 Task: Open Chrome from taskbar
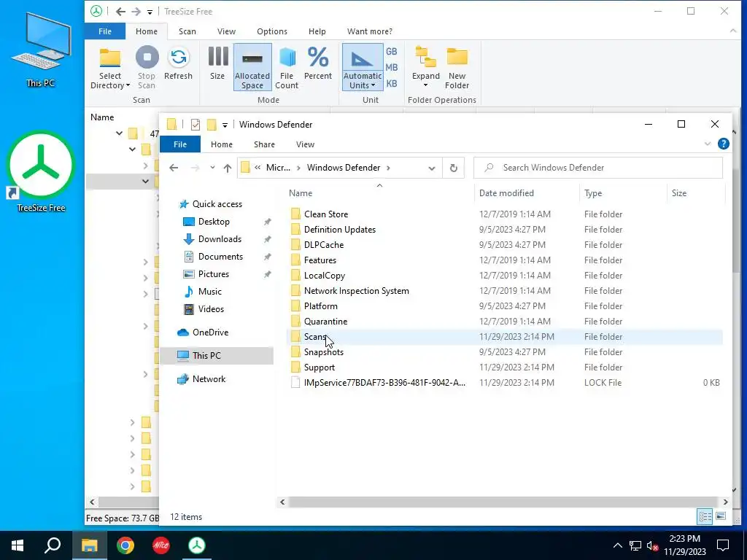(125, 545)
